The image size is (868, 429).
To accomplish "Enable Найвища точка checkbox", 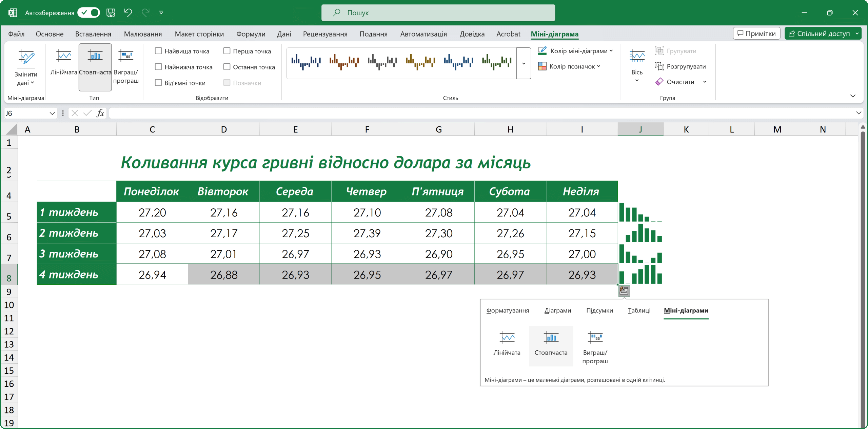I will [158, 51].
